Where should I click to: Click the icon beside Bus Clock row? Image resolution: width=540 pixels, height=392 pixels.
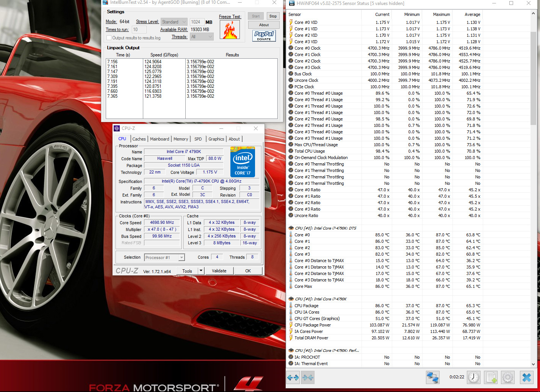click(291, 74)
